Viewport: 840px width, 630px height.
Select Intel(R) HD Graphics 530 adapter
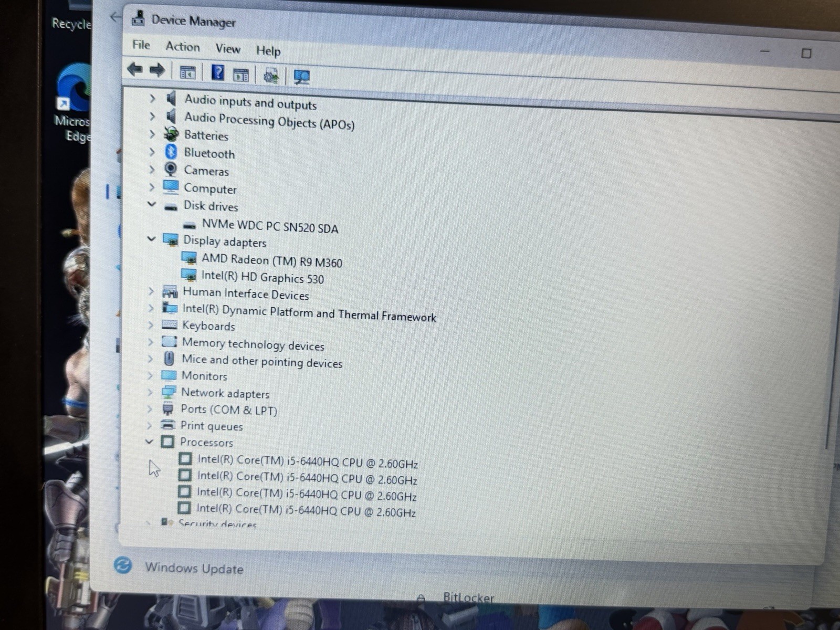262,277
